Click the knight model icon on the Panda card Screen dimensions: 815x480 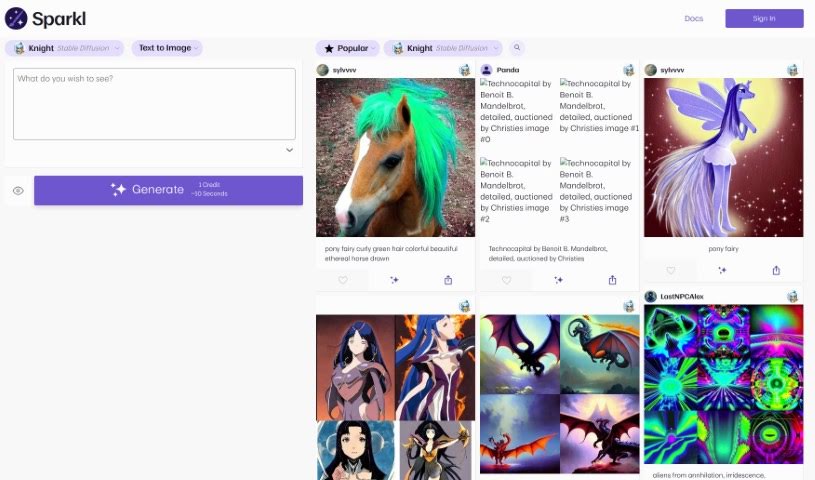[x=629, y=70]
